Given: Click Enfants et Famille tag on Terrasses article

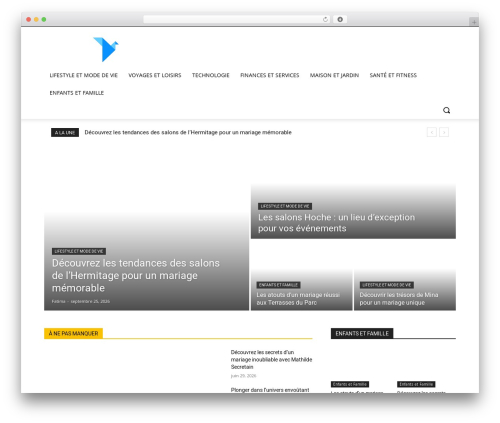Looking at the screenshot, I should [279, 285].
